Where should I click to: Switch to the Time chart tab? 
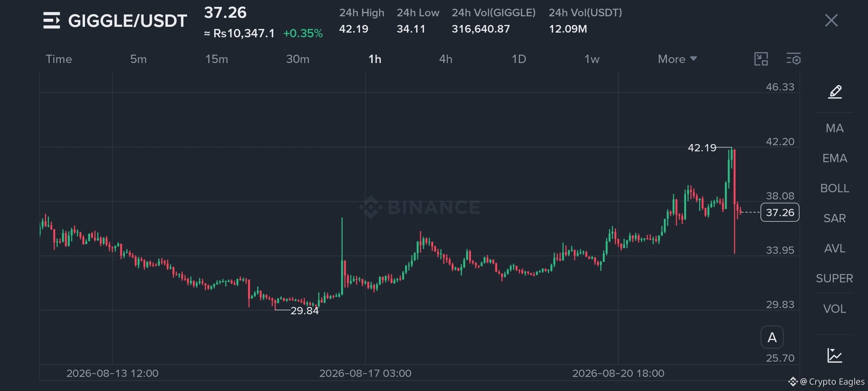coord(59,59)
